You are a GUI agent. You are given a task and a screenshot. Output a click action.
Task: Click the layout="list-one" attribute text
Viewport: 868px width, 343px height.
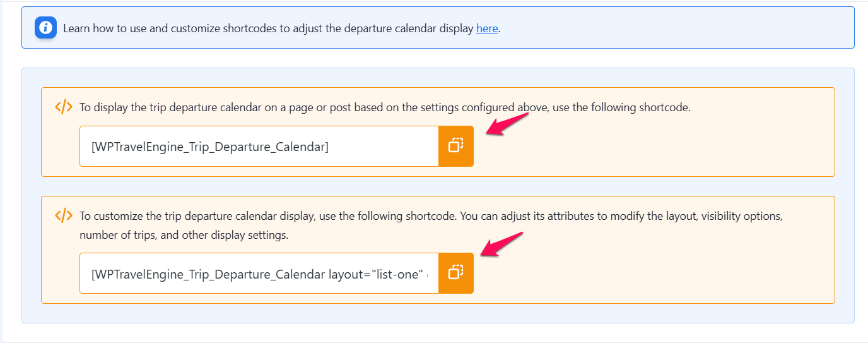tap(377, 274)
